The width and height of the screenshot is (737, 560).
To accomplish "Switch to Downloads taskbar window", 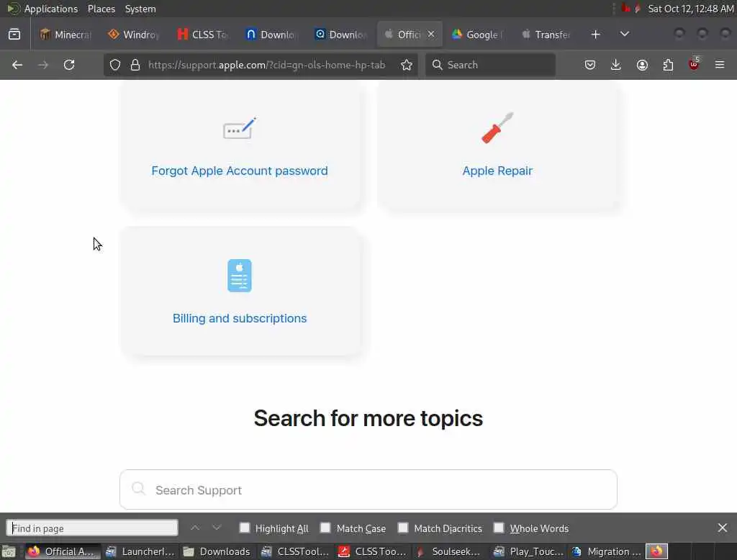I will pyautogui.click(x=217, y=551).
